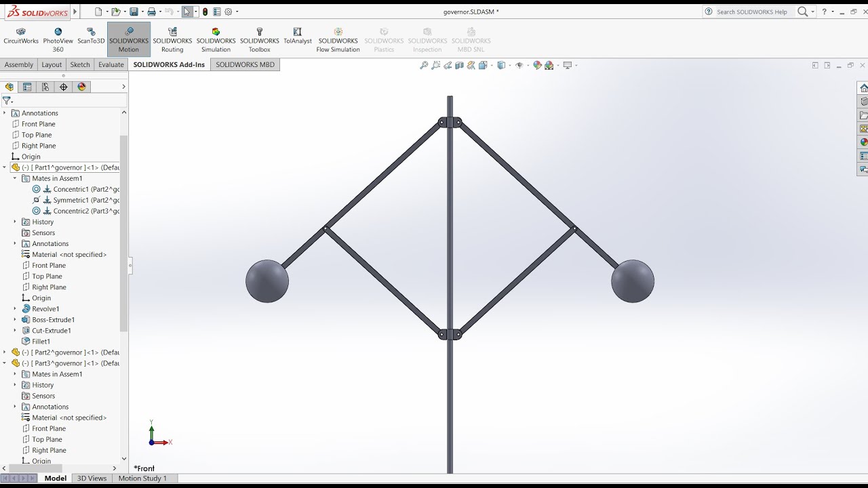Click the Rebuild traffic light icon
Screen dimensions: 868x488
(205, 12)
